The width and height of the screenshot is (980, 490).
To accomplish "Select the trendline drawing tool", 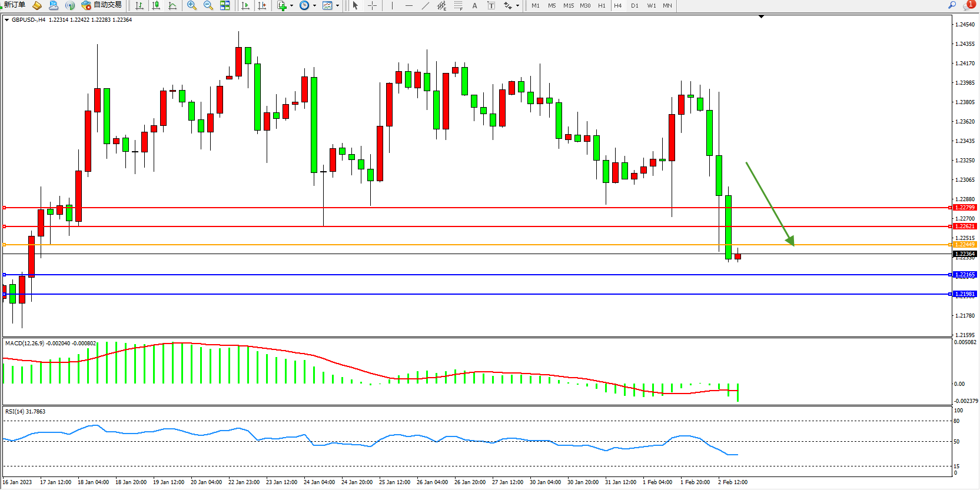I will (x=426, y=5).
